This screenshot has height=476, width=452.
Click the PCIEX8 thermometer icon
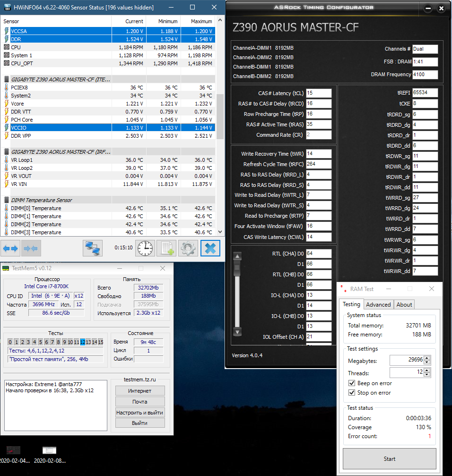click(6, 88)
